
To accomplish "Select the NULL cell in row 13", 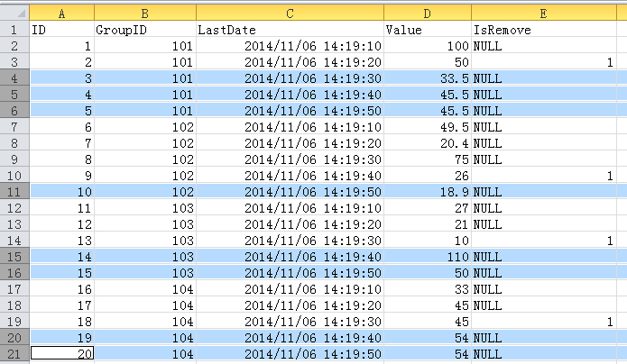I will (x=544, y=223).
